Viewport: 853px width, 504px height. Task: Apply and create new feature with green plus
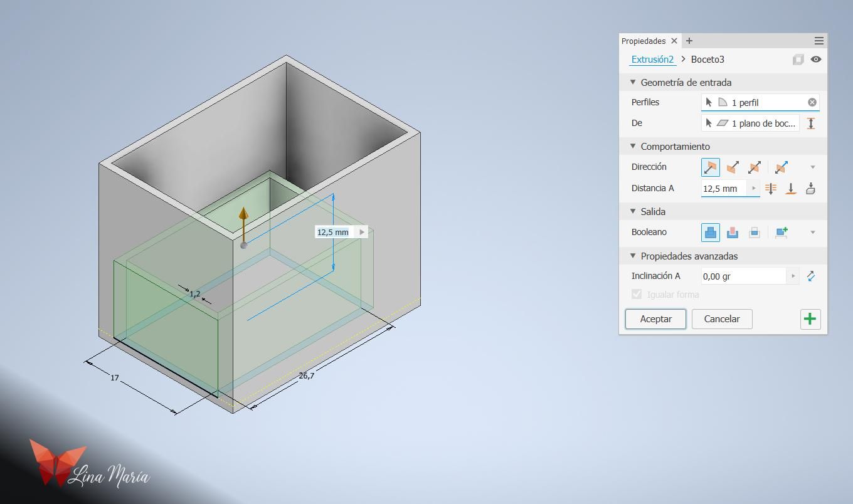tap(810, 319)
